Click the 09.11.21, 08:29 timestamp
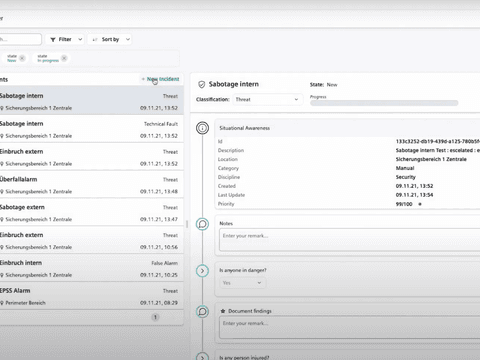This screenshot has width=480, height=360. (159, 303)
